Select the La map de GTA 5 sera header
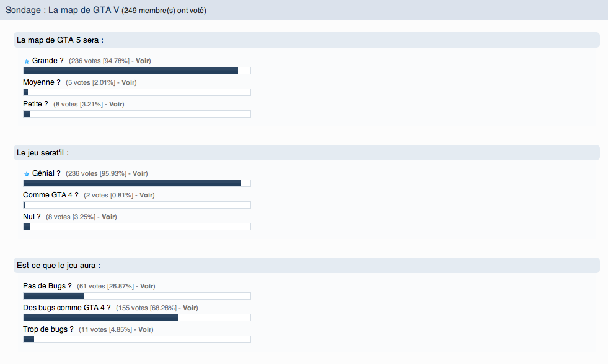 pyautogui.click(x=60, y=40)
